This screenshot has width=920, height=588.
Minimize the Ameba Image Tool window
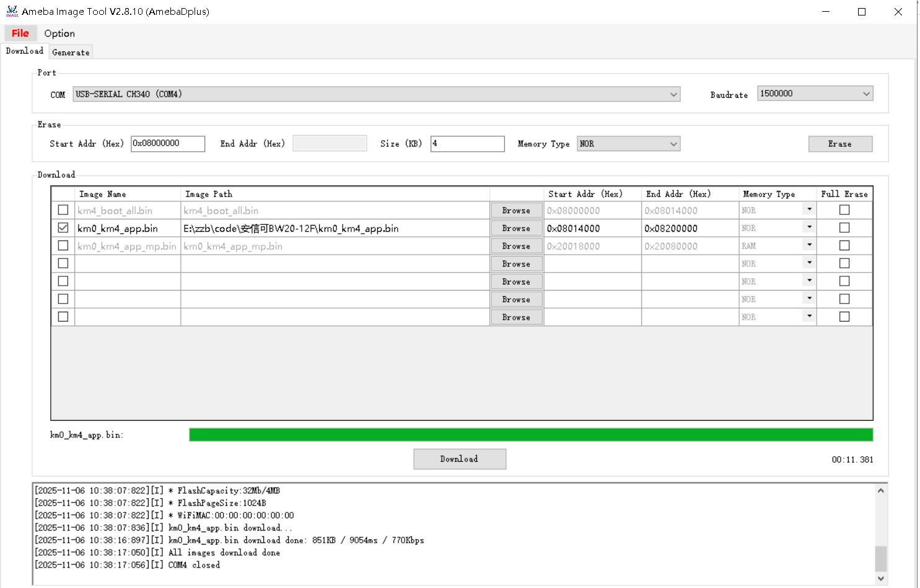coord(825,12)
